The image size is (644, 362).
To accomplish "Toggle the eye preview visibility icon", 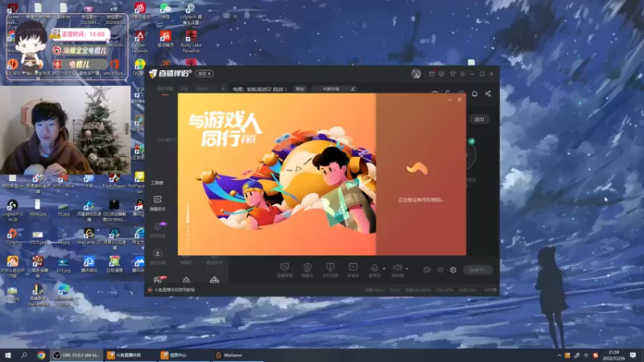I will [x=440, y=269].
